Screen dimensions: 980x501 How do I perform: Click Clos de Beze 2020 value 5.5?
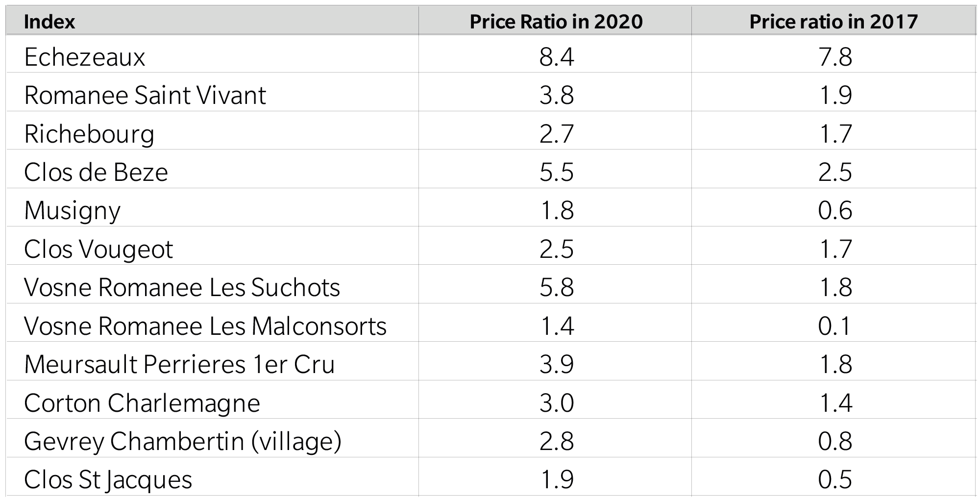556,172
